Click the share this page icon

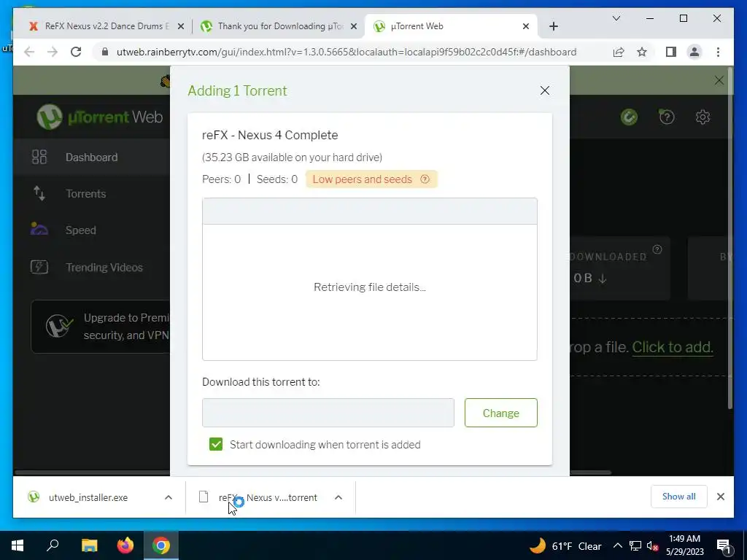(619, 52)
